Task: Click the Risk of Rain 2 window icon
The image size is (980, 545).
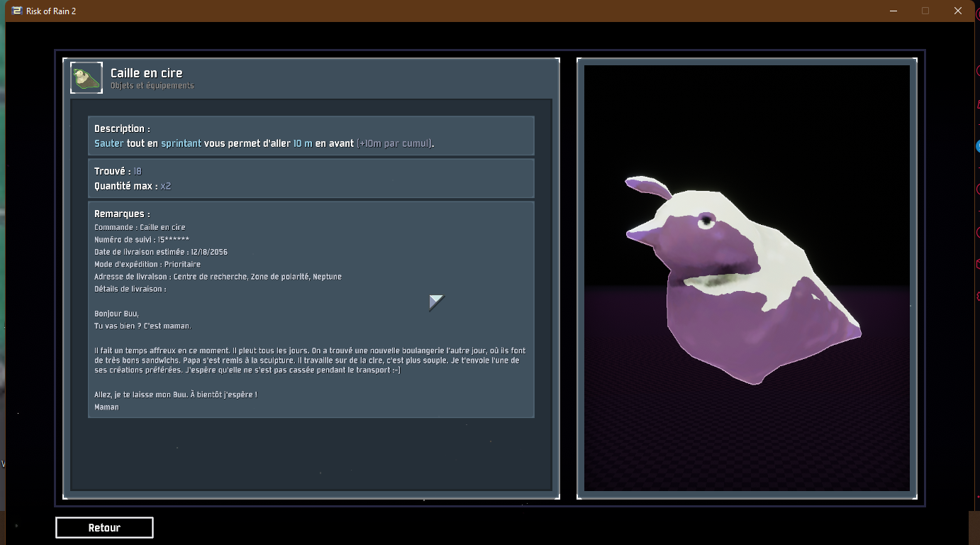Action: pyautogui.click(x=17, y=11)
